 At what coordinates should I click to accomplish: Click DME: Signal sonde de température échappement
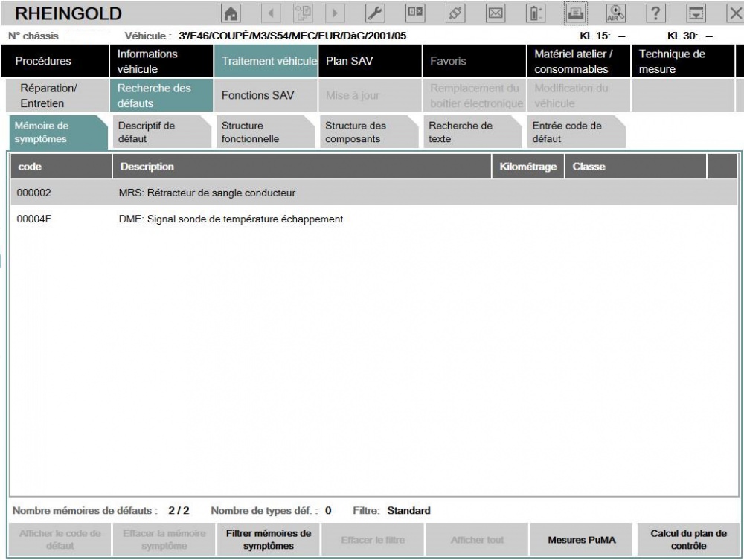tap(231, 219)
